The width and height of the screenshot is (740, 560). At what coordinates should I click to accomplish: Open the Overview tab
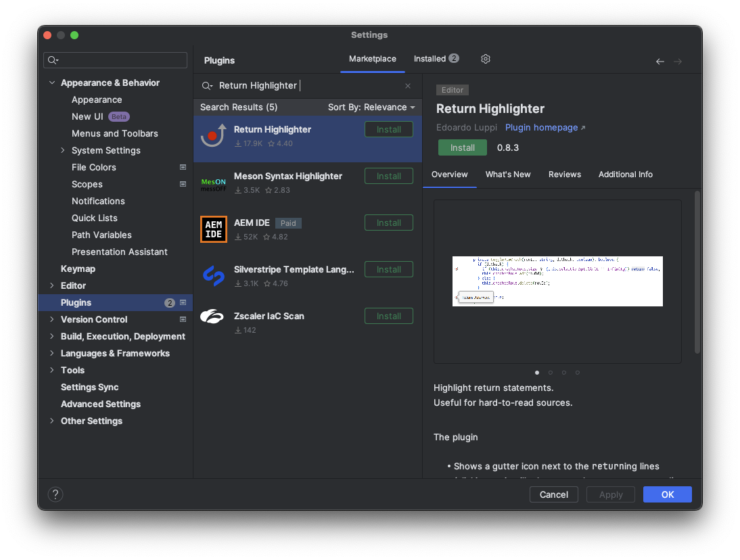pyautogui.click(x=449, y=174)
